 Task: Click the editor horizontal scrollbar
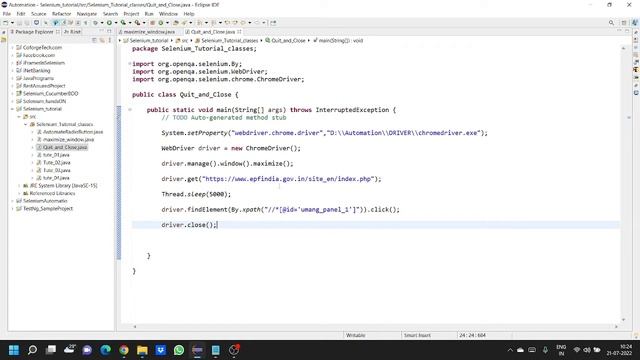pyautogui.click(x=376, y=326)
